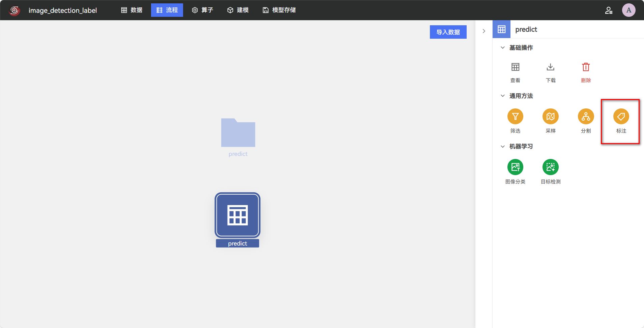Open the 模型存储 tab

[279, 10]
